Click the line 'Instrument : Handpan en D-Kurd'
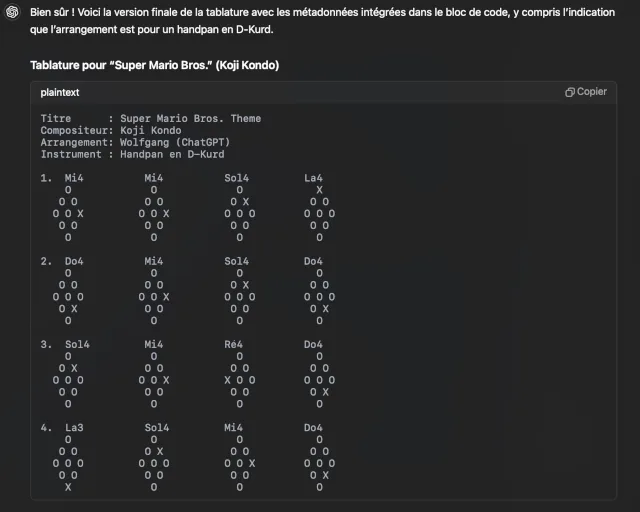Viewport: 640px width, 512px height. [132, 154]
